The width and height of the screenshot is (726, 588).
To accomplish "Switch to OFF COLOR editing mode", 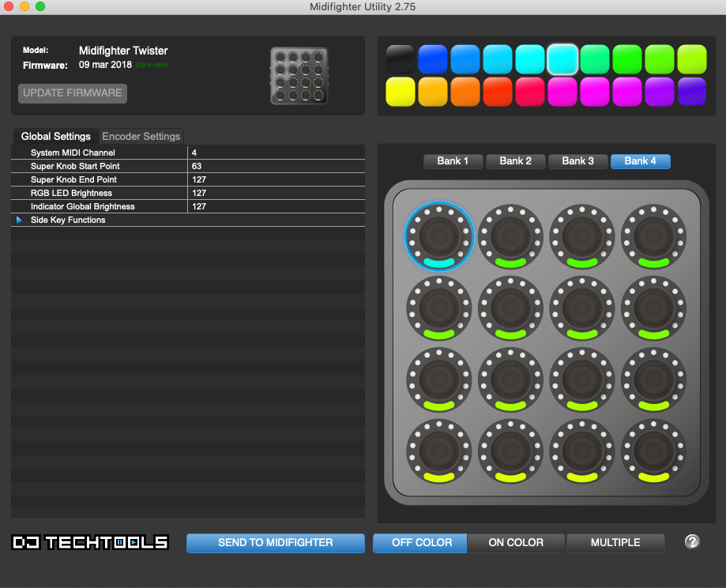I will pyautogui.click(x=419, y=542).
